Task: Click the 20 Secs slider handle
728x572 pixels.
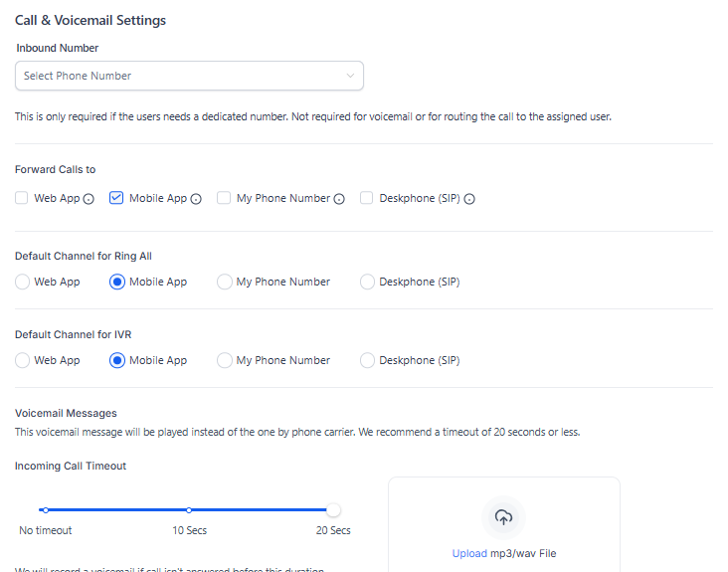Action: click(x=333, y=510)
